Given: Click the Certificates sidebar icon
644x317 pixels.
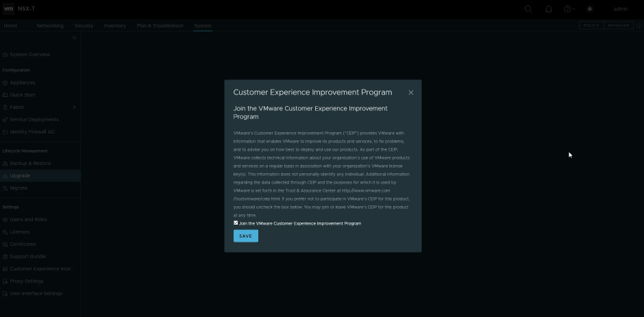Looking at the screenshot, I should coord(5,244).
